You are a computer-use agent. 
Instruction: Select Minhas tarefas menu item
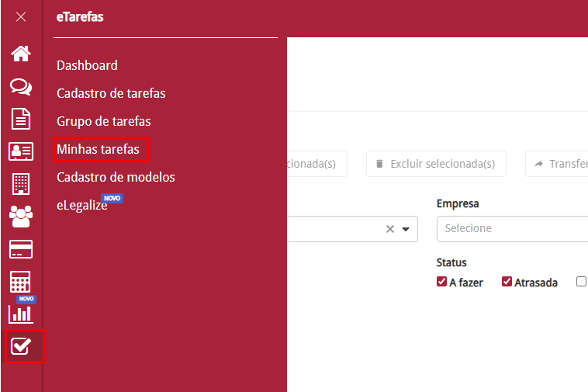98,149
